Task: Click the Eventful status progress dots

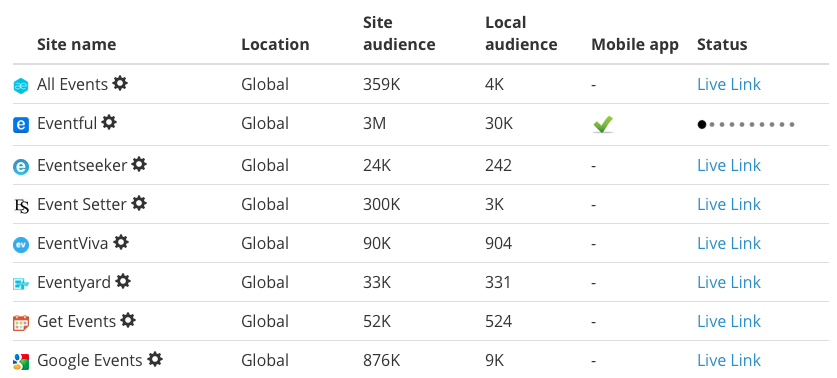Action: coord(746,124)
